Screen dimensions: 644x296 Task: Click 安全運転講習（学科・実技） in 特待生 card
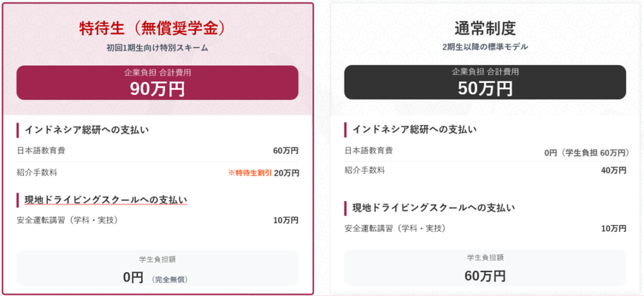(68, 220)
